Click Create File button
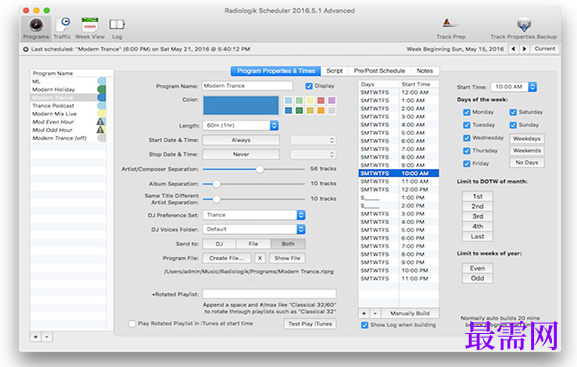The image size is (577, 367). tap(227, 258)
